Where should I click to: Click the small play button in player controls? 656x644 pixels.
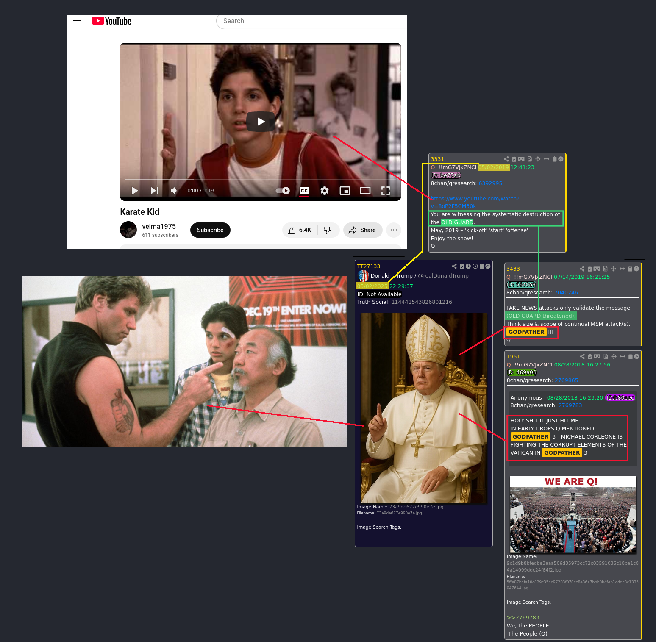point(135,191)
